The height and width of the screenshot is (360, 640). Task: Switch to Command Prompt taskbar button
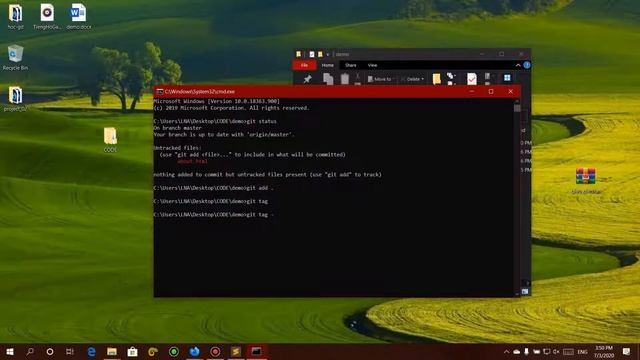point(256,351)
